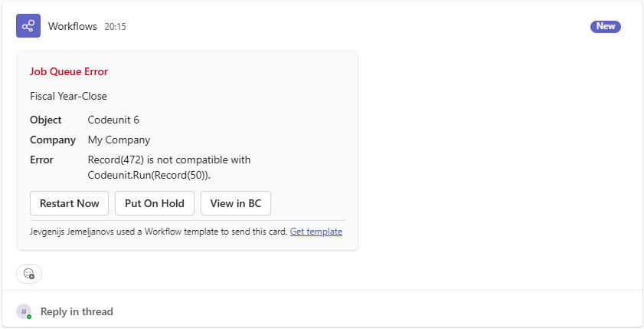Click the Record(472) error message text

[169, 167]
